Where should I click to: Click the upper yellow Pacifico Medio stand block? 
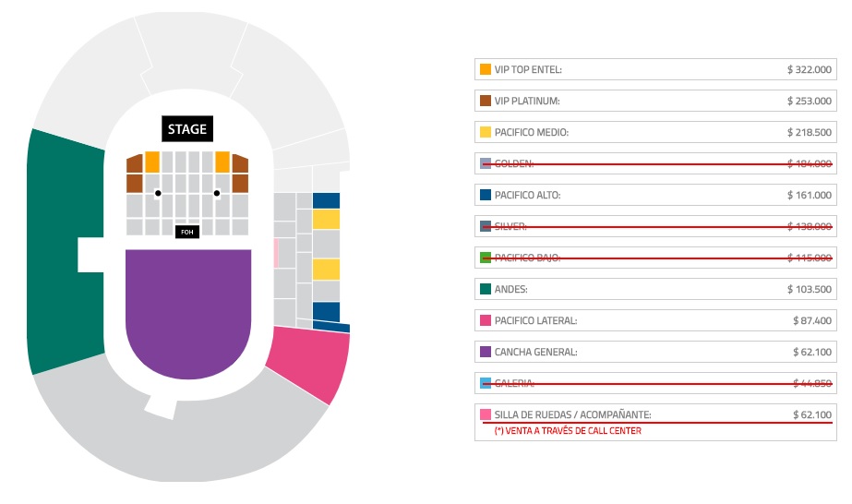click(326, 220)
